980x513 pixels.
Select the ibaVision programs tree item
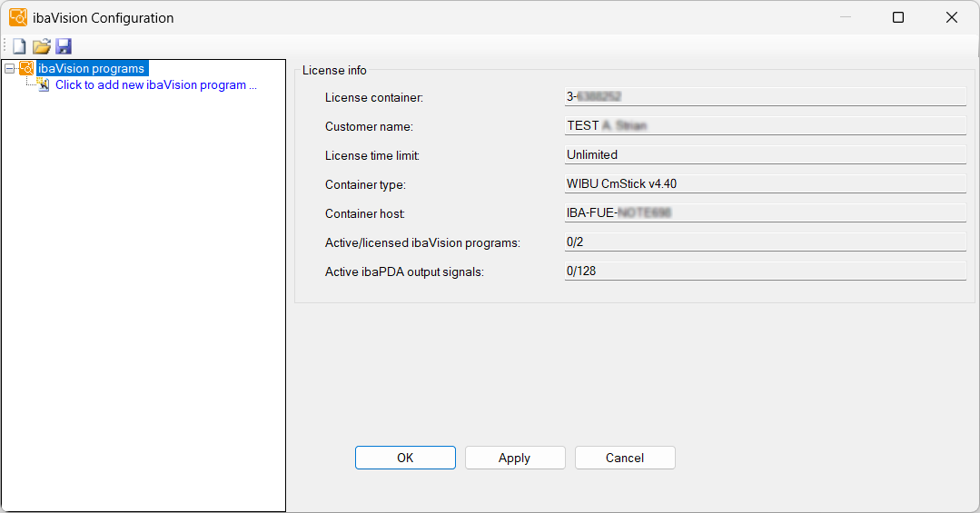[91, 69]
